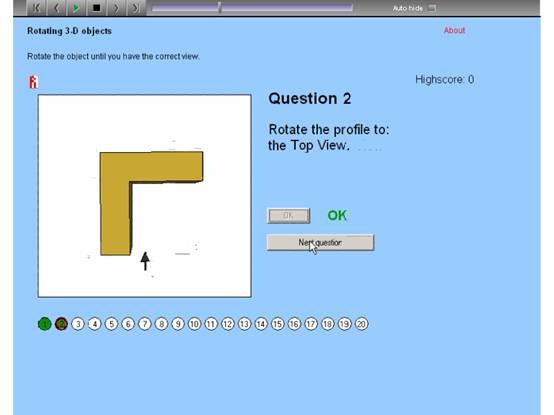
Task: Click the Next question button
Action: [320, 243]
